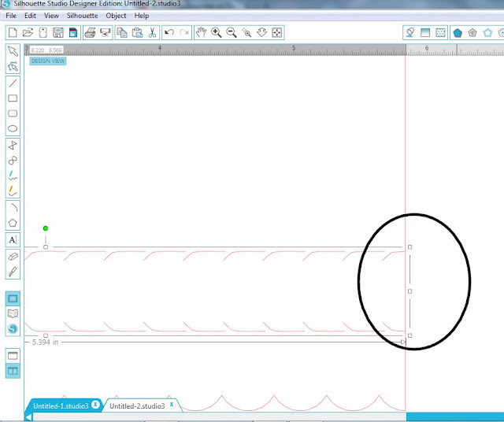
Task: Pick the Rounded Rectangle tool
Action: [13, 113]
